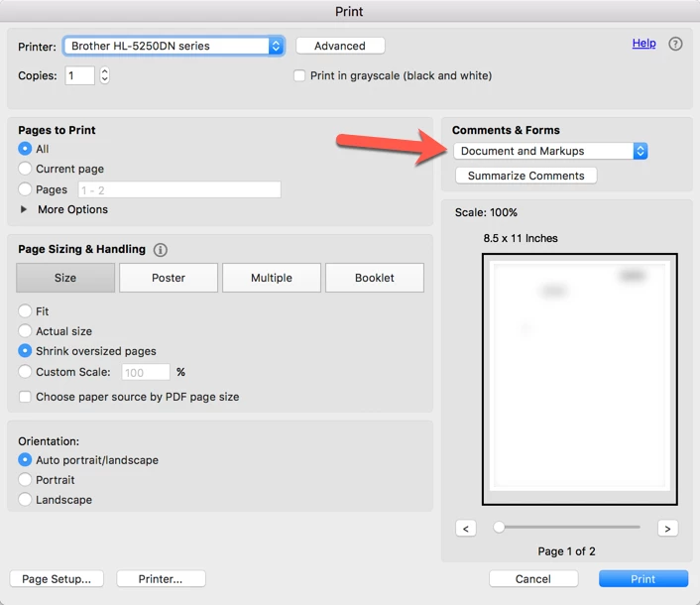Select the Pages range radio button

click(25, 189)
